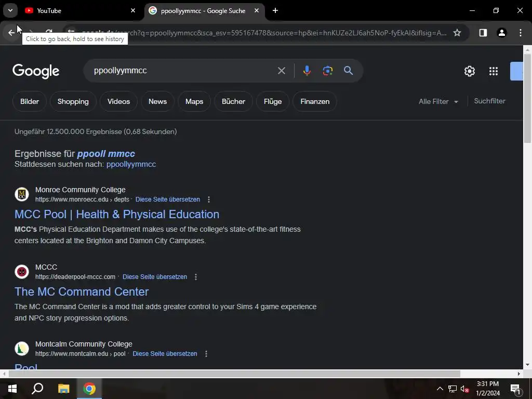Click the magnifier search button

(348, 71)
